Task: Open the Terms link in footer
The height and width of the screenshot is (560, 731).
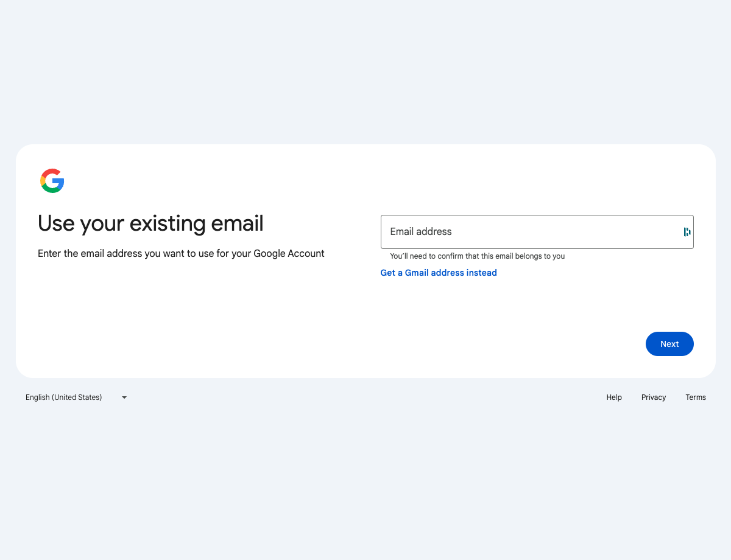Action: (696, 397)
